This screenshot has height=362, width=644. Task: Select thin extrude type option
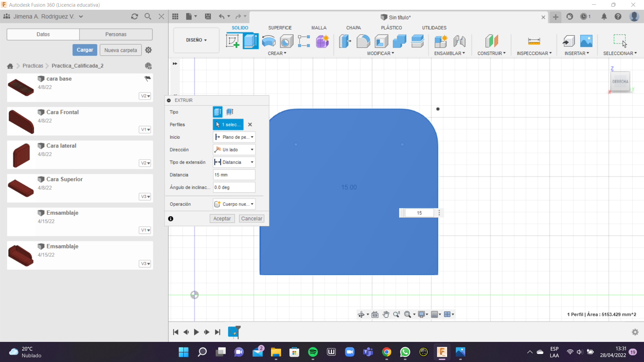click(230, 112)
